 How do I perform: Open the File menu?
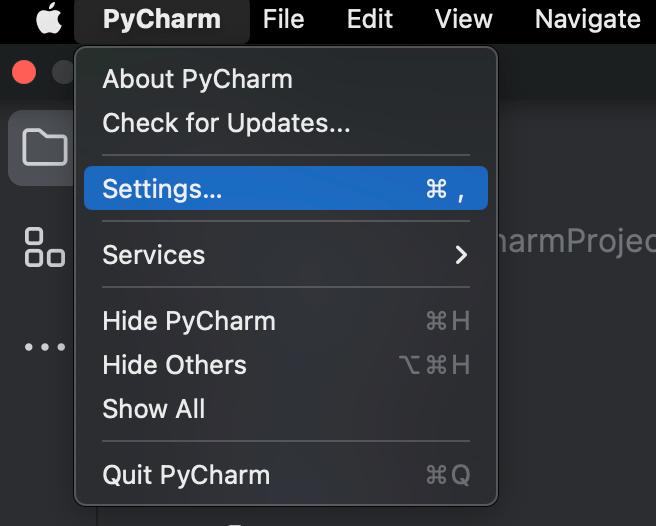tap(283, 19)
